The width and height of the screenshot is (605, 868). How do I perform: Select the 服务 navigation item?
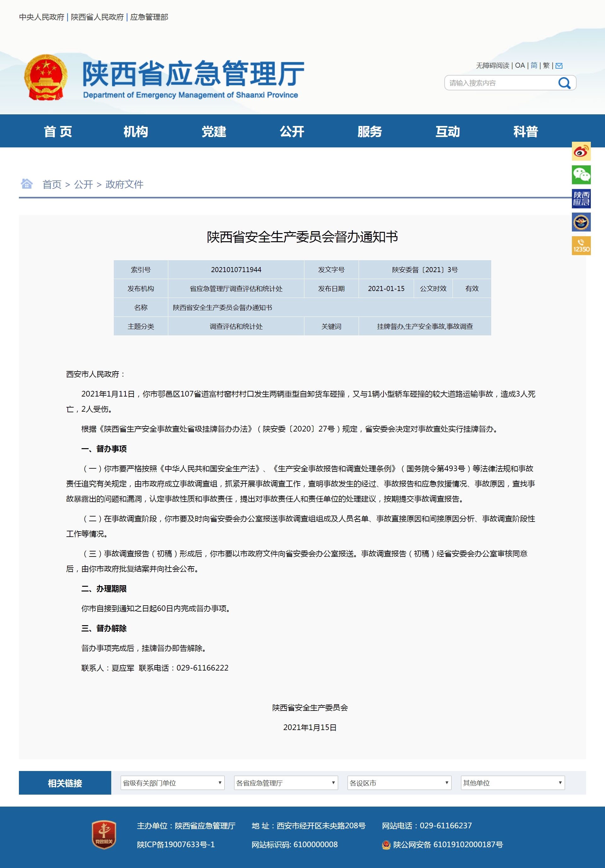click(369, 132)
